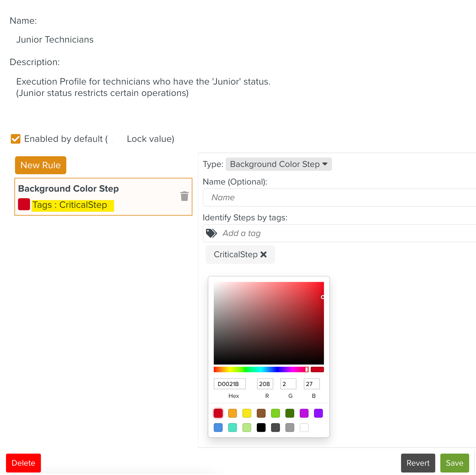The width and height of the screenshot is (476, 475).
Task: Click the red Delete button
Action: tap(23, 463)
